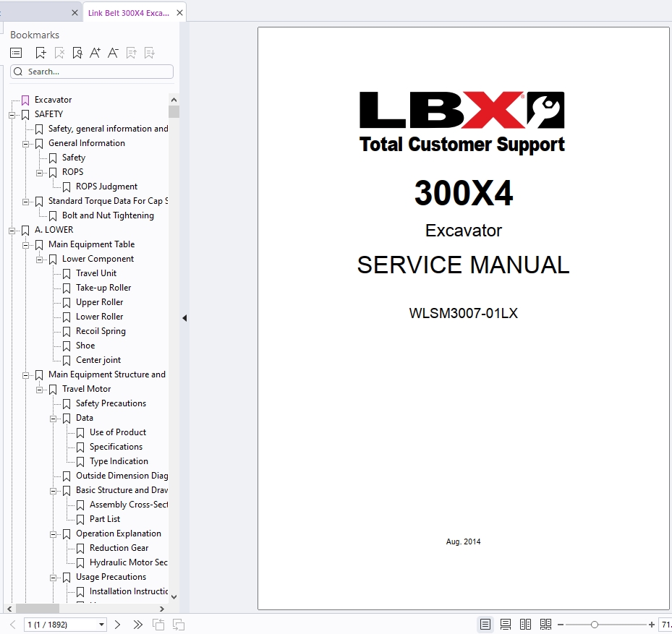Open the Shoe bookmark
This screenshot has height=634, width=672.
85,346
